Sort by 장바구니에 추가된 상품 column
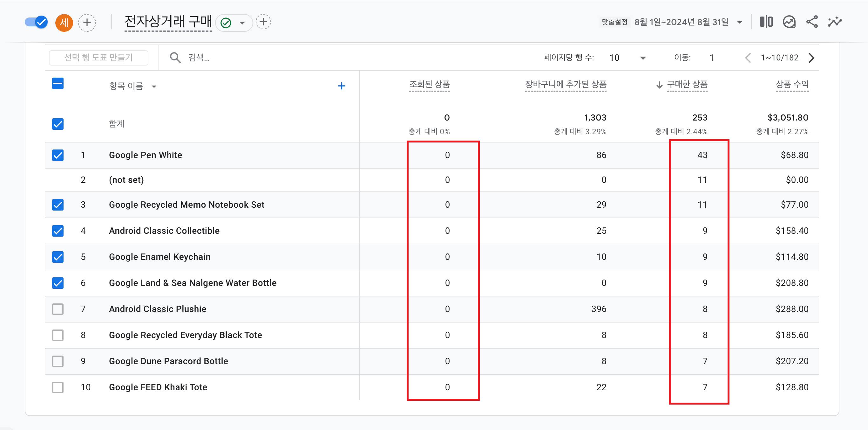The height and width of the screenshot is (430, 868). click(x=566, y=84)
